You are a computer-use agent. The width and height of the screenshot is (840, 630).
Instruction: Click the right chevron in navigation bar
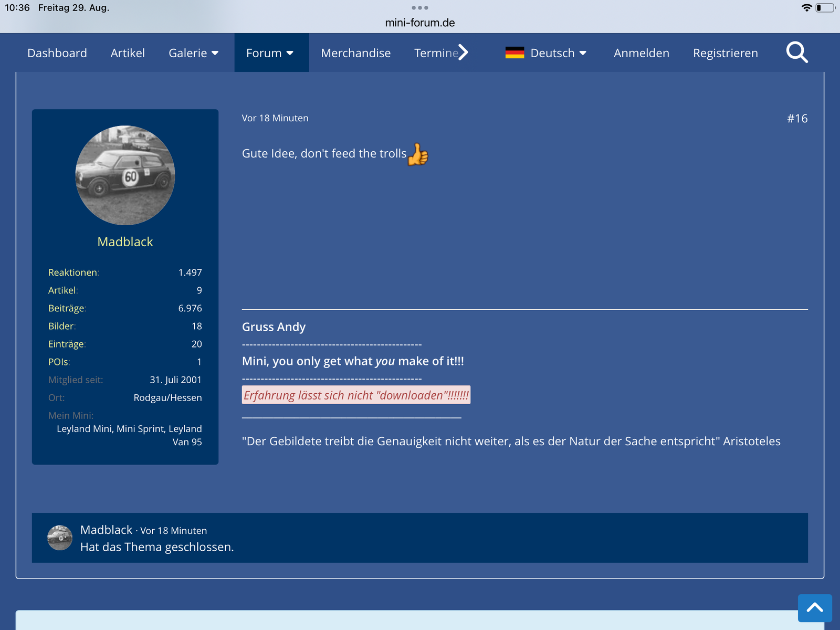pyautogui.click(x=463, y=52)
